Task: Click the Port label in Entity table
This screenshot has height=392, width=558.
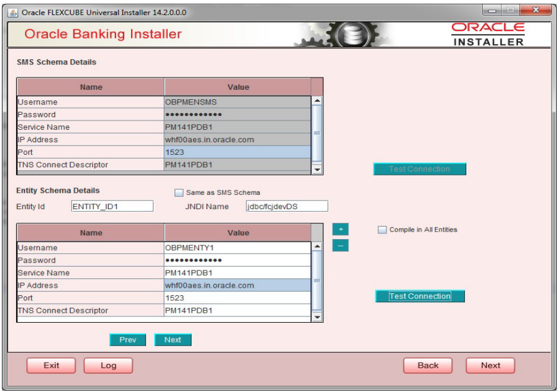Action: [x=25, y=298]
